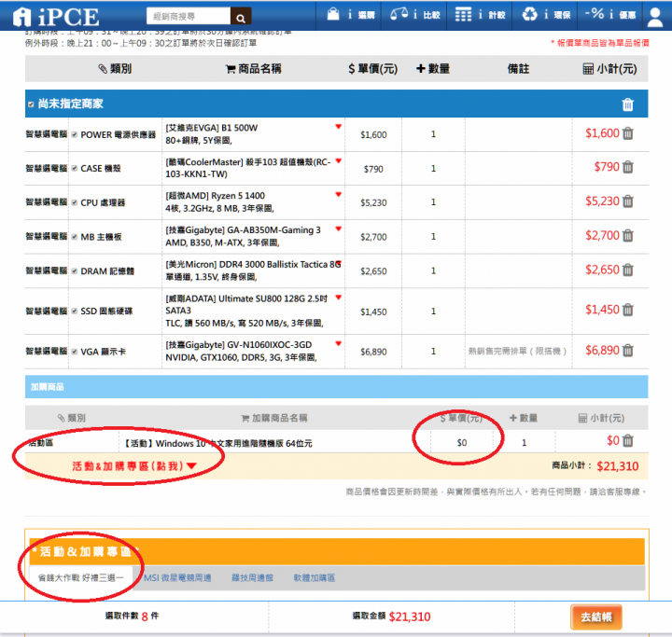Open the scales 比較 compare menu
The image size is (672, 637).
click(x=414, y=15)
